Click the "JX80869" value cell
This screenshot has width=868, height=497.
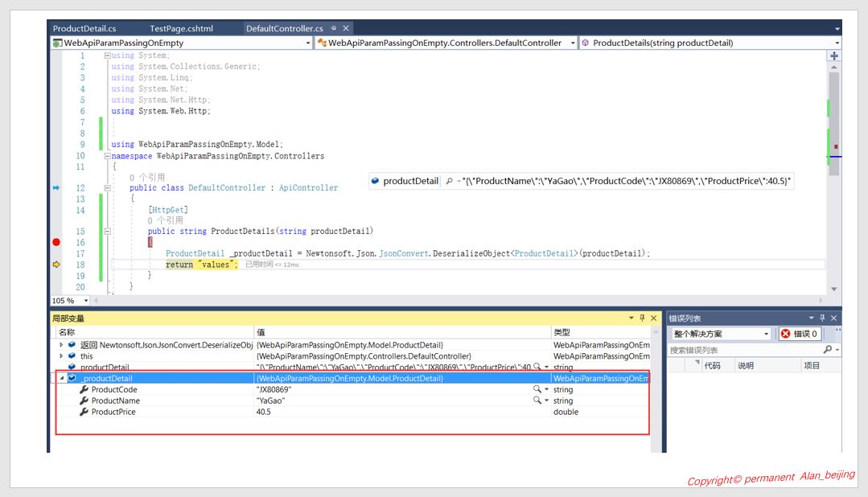(274, 389)
